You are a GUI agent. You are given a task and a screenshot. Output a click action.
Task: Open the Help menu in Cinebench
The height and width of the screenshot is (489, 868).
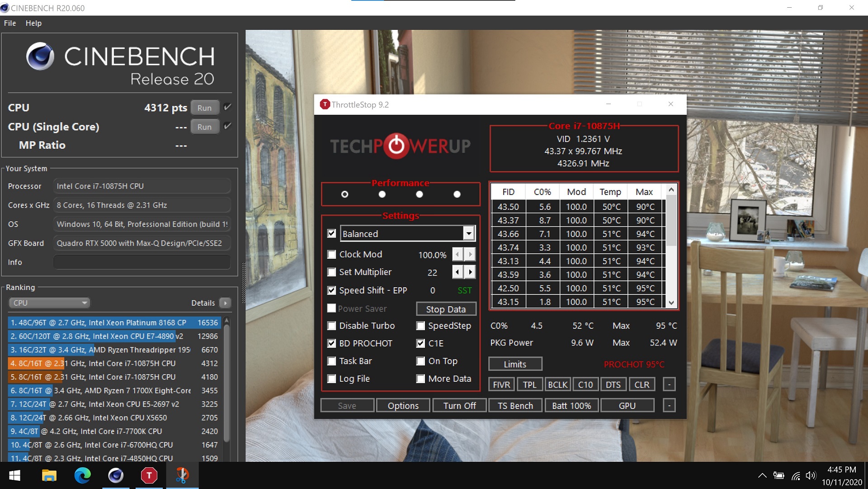tap(33, 23)
